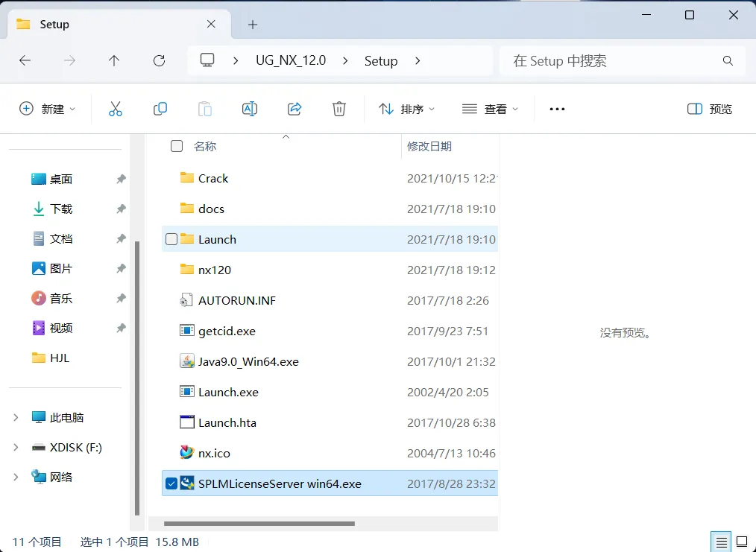Click the Share icon in toolbar
This screenshot has width=756, height=552.
[x=294, y=109]
